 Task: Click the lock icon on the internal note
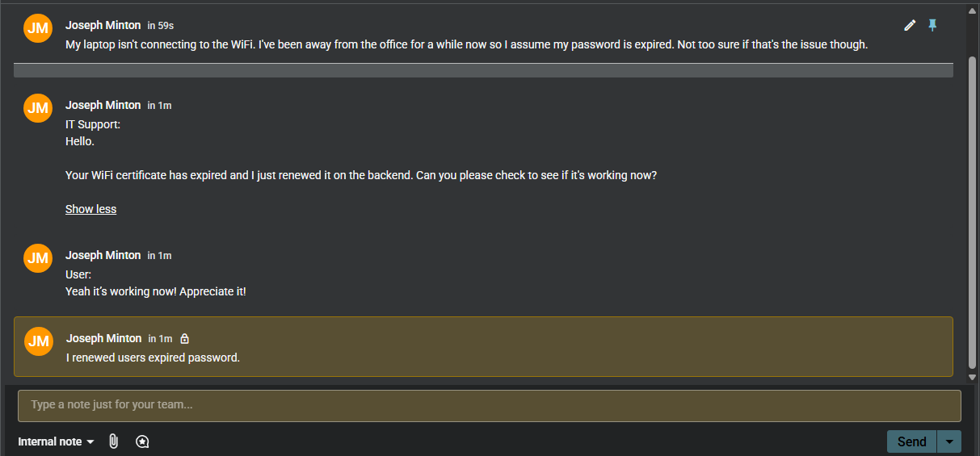coord(184,339)
